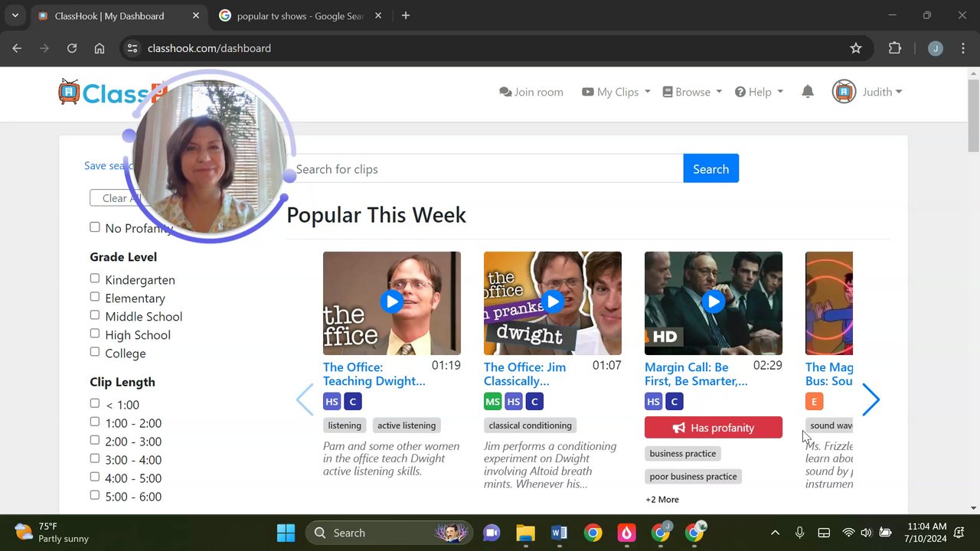
Task: Open Chrome extensions puzzle icon
Action: [x=894, y=48]
